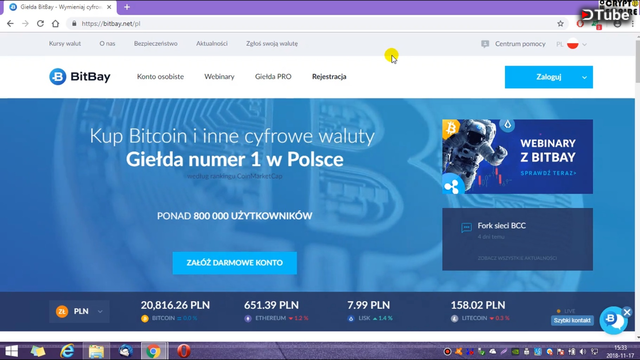Click the Bitcoin coin icon in ticker
This screenshot has width=640, height=360.
pyautogui.click(x=144, y=318)
